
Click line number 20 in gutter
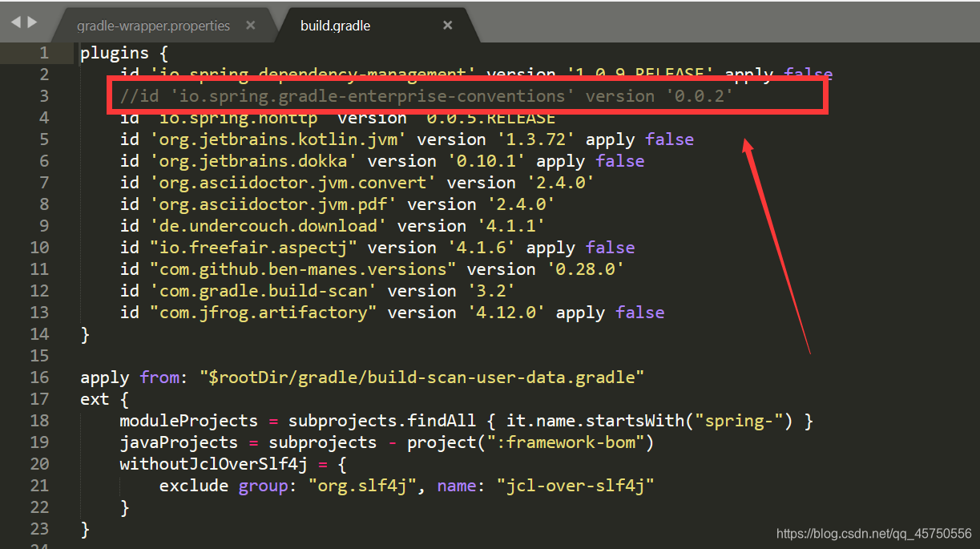point(39,464)
